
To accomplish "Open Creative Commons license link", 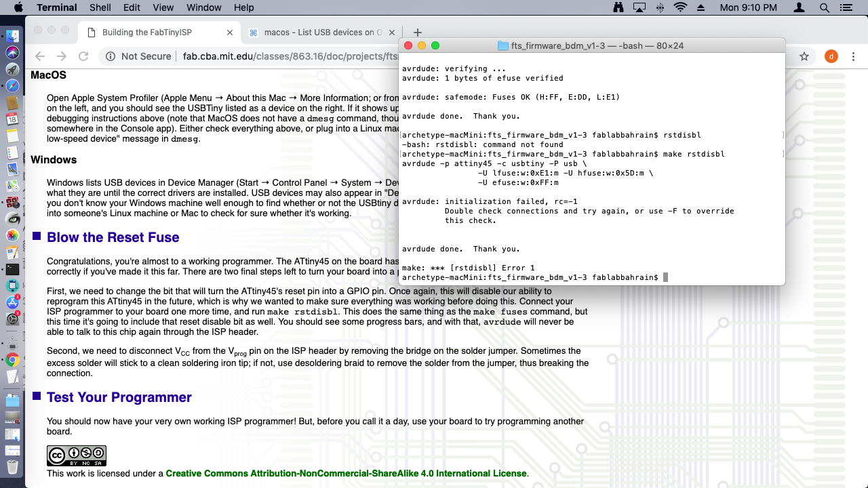I will (x=346, y=473).
